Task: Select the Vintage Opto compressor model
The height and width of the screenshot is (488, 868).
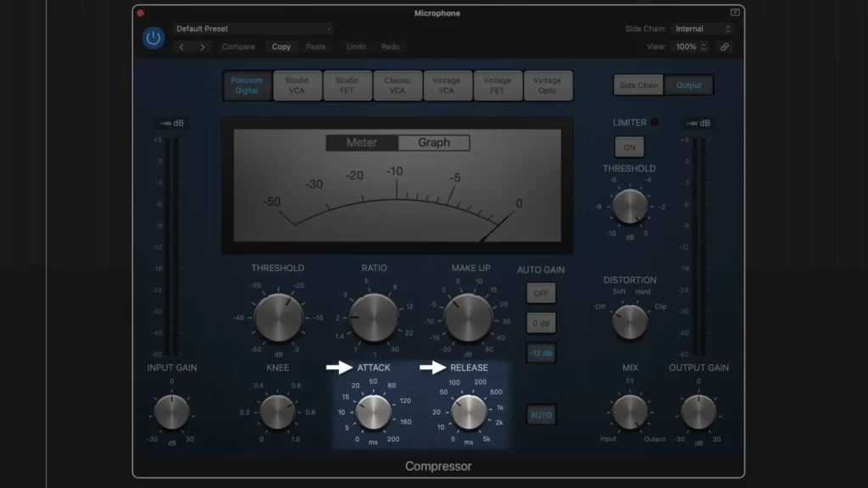Action: (548, 86)
